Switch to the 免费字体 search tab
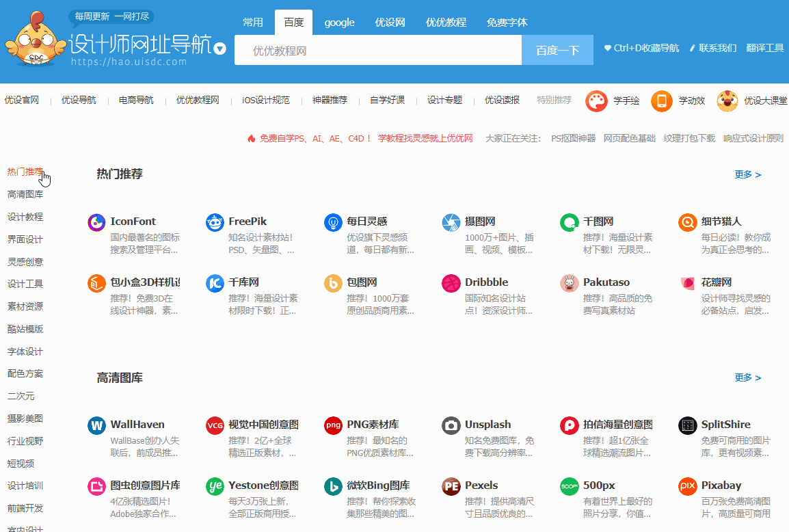Image resolution: width=789 pixels, height=532 pixels. tap(507, 22)
